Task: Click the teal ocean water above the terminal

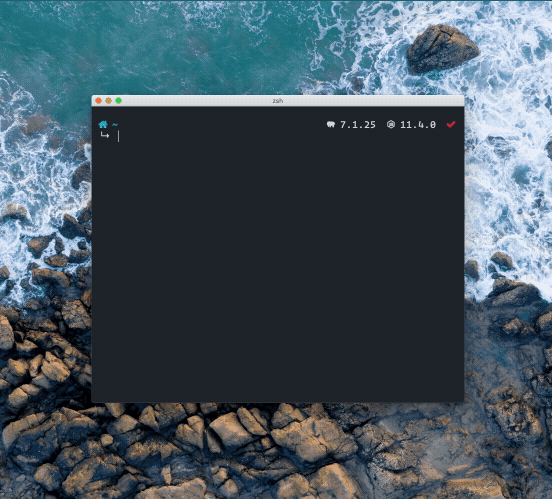Action: (x=176, y=46)
